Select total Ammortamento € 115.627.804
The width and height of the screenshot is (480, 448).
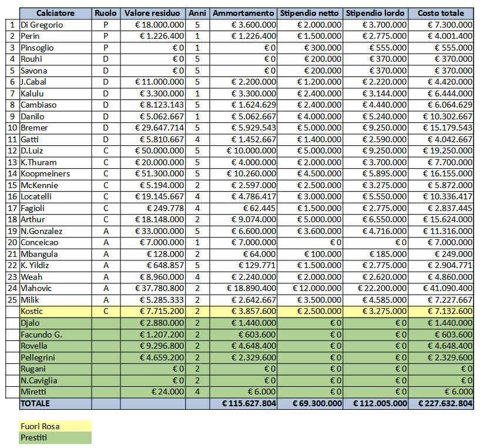tap(243, 403)
